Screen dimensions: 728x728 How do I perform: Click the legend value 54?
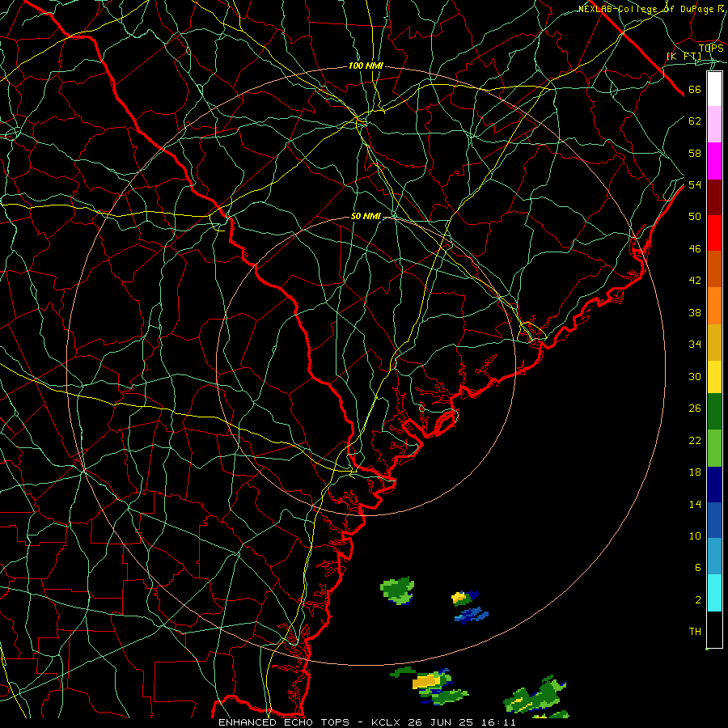[x=695, y=184]
